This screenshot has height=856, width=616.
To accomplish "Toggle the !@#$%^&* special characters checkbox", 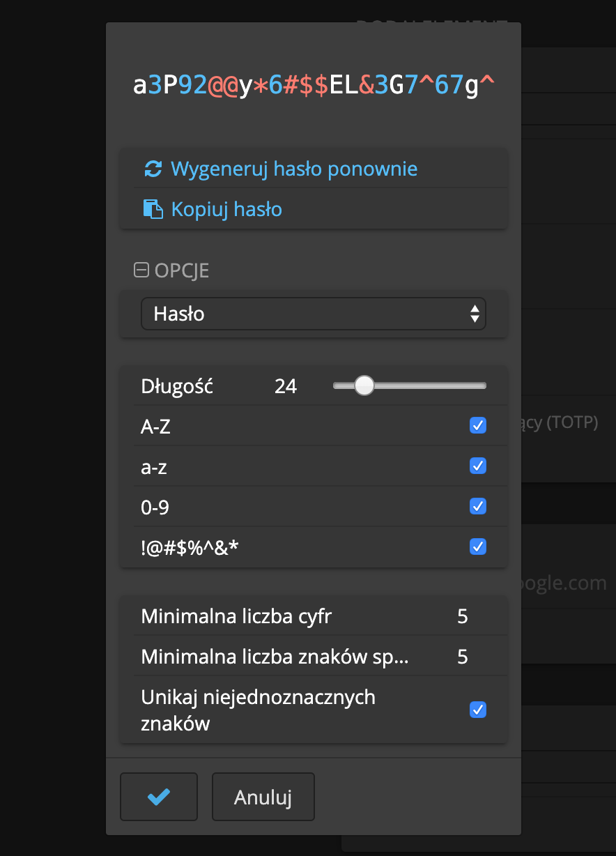I will click(x=478, y=547).
